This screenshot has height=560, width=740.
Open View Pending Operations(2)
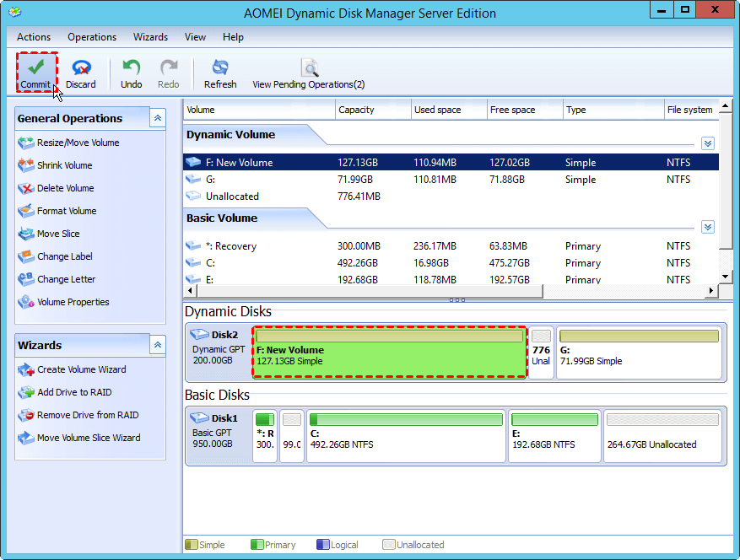click(309, 73)
